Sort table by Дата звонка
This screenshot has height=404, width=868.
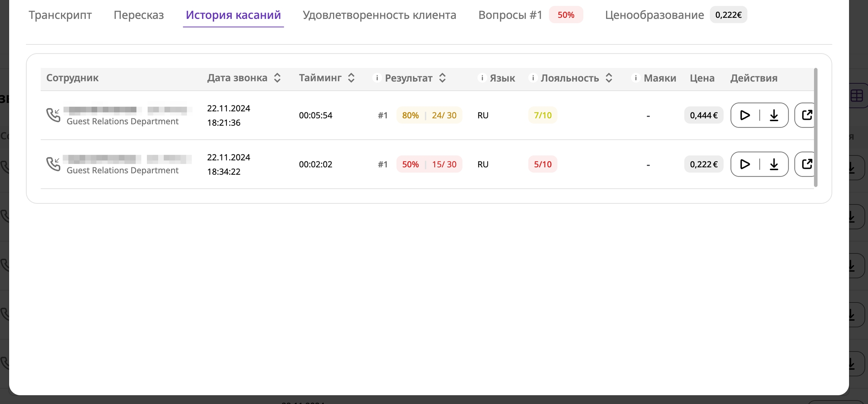277,78
